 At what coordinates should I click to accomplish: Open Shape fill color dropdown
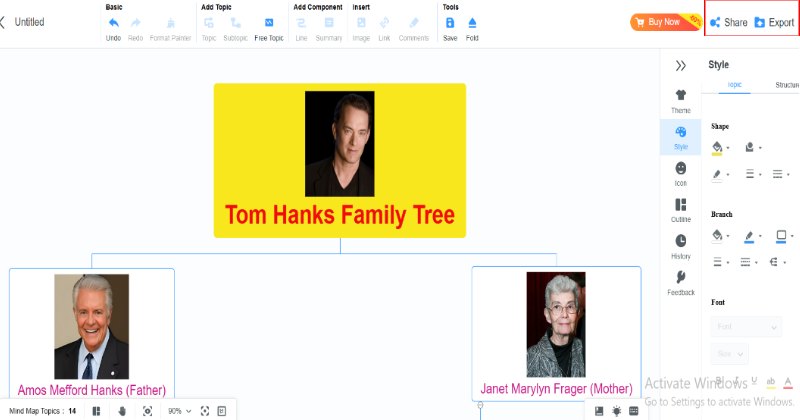point(720,147)
